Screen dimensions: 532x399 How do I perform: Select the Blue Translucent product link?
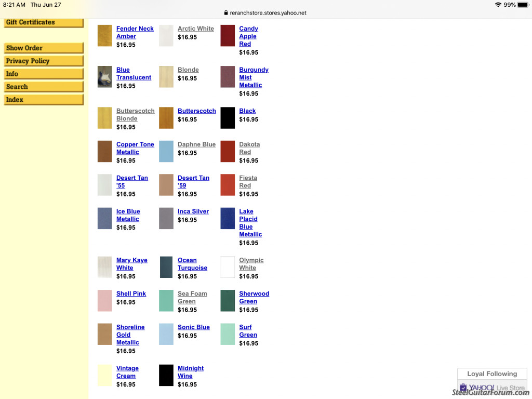tap(134, 74)
